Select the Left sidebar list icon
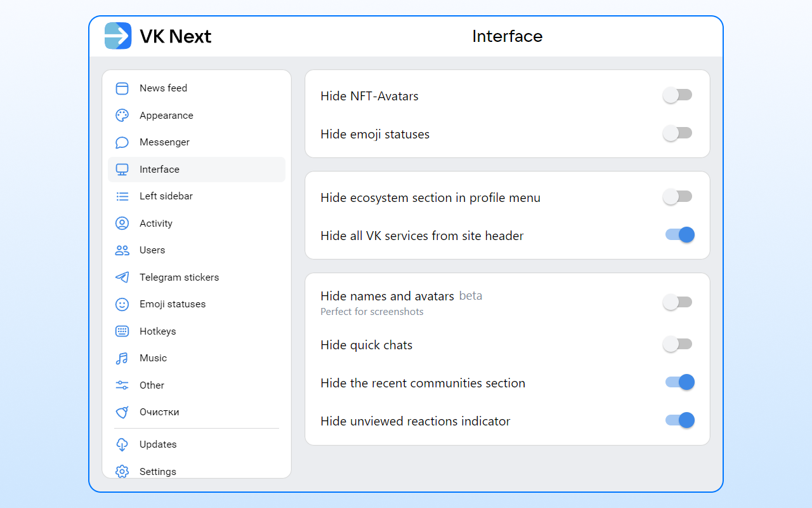This screenshot has height=508, width=812. point(122,196)
